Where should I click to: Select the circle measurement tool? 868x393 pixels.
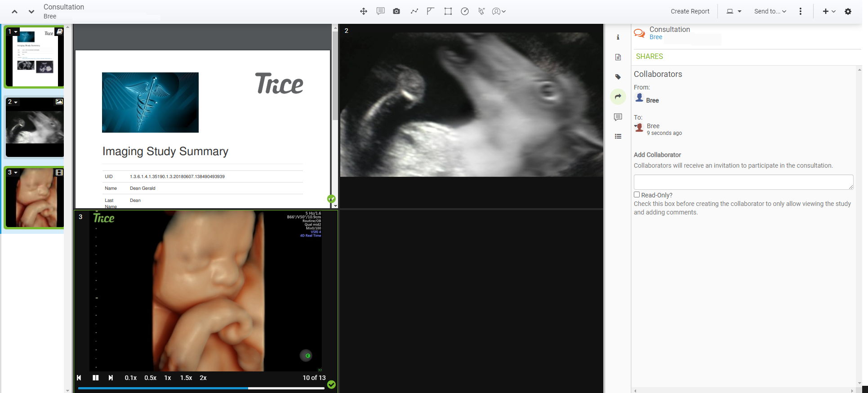pyautogui.click(x=465, y=11)
